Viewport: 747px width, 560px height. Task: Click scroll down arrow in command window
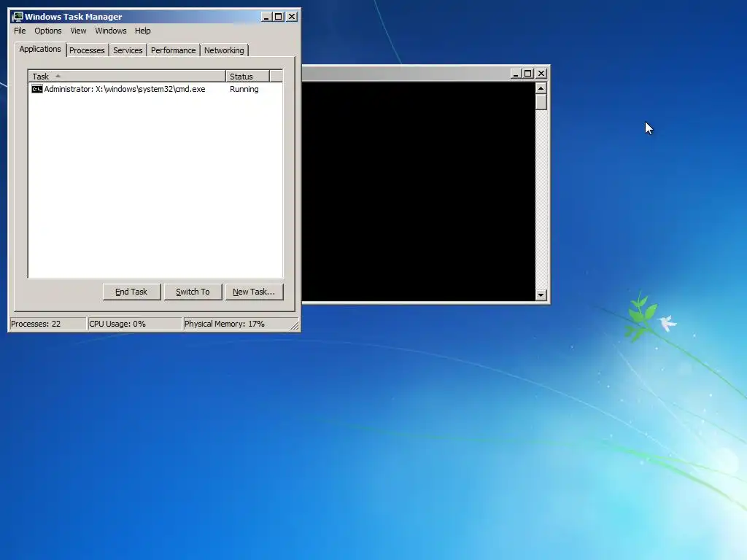[541, 295]
